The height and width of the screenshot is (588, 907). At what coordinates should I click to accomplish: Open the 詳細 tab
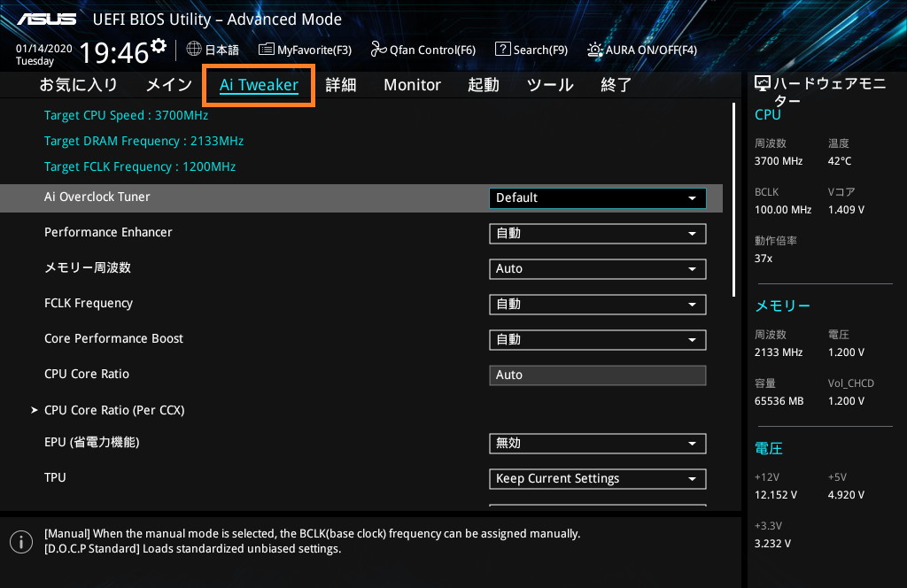click(x=341, y=85)
